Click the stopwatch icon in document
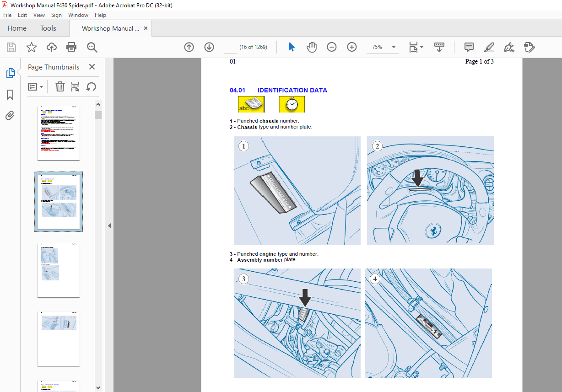This screenshot has width=562, height=392. coord(292,104)
